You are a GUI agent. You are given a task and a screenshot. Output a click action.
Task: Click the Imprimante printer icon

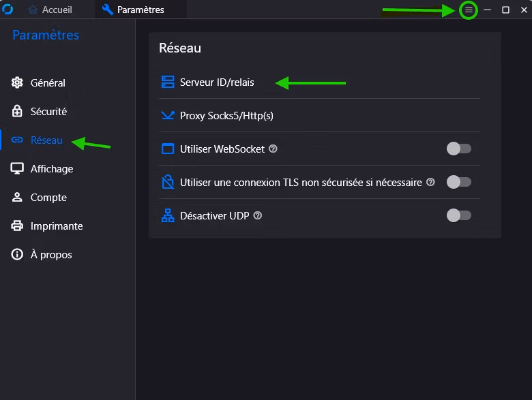[17, 226]
